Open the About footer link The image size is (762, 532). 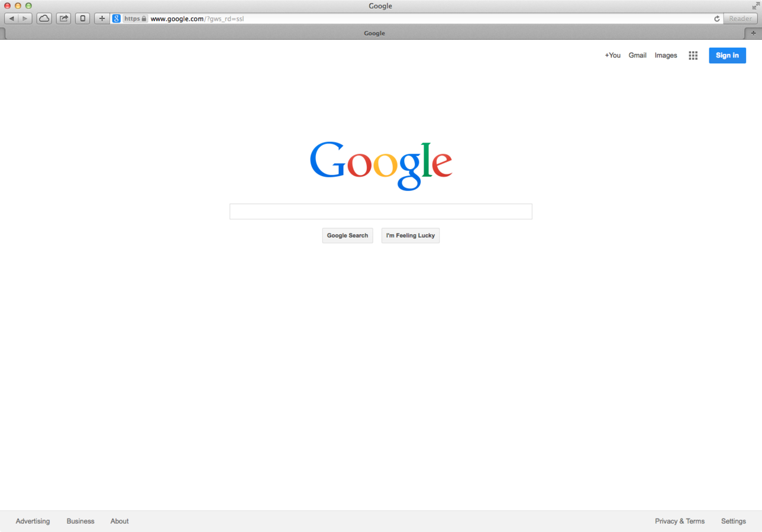tap(120, 521)
